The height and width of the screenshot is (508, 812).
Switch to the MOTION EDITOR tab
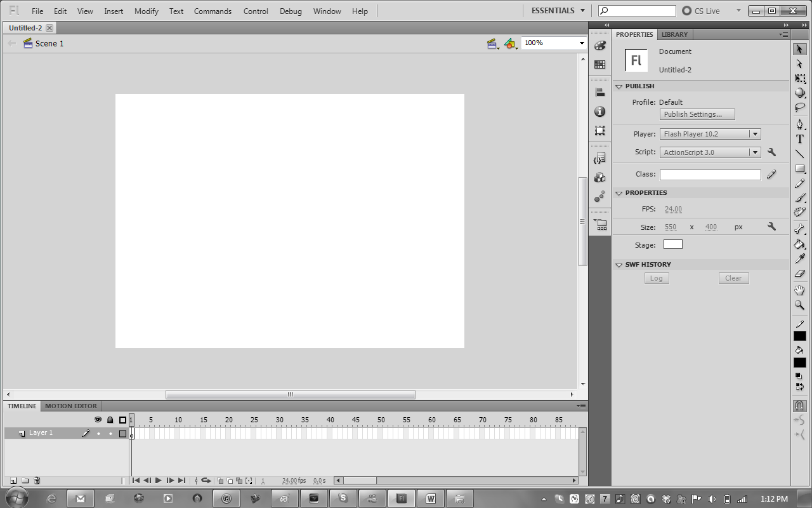pos(71,406)
